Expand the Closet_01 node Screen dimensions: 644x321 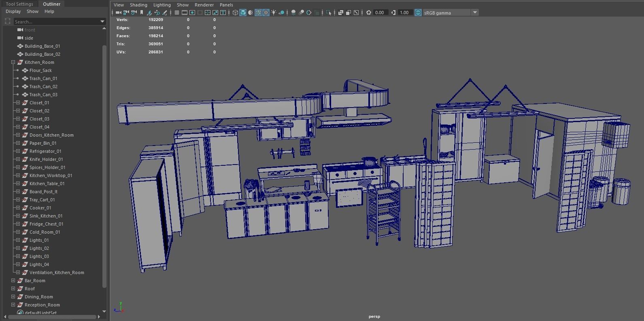point(18,103)
